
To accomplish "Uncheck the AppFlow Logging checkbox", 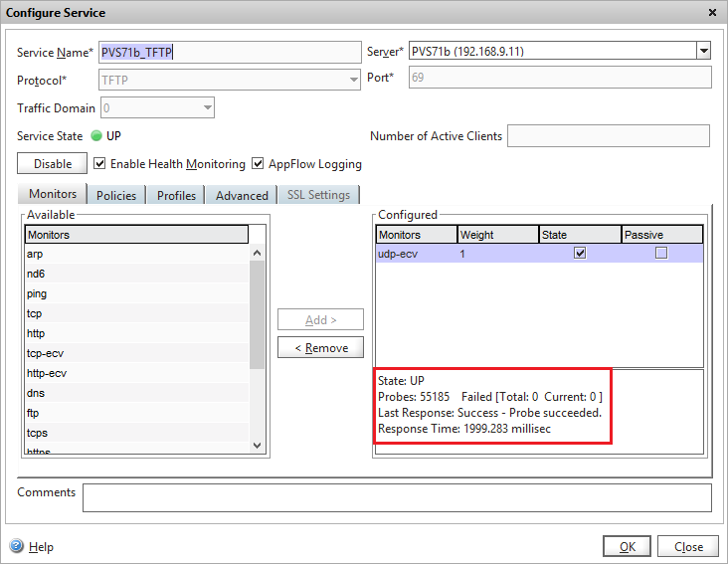I will tap(259, 163).
